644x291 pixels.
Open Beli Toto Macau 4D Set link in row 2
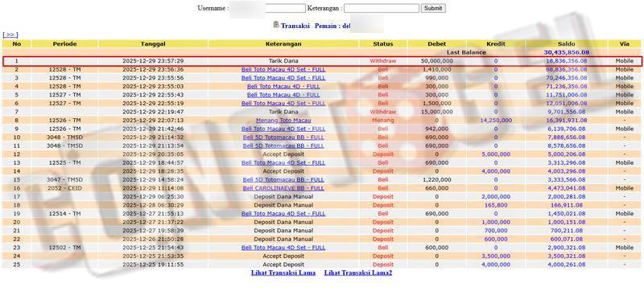[x=283, y=69]
